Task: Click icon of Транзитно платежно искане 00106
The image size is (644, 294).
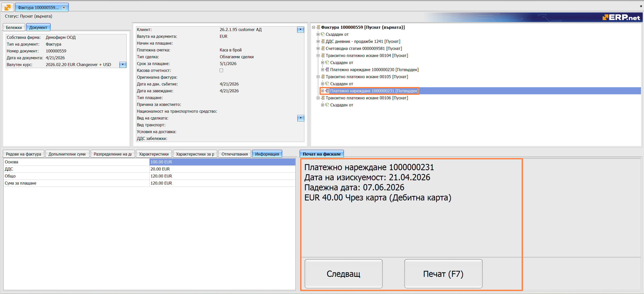Action: [x=323, y=98]
